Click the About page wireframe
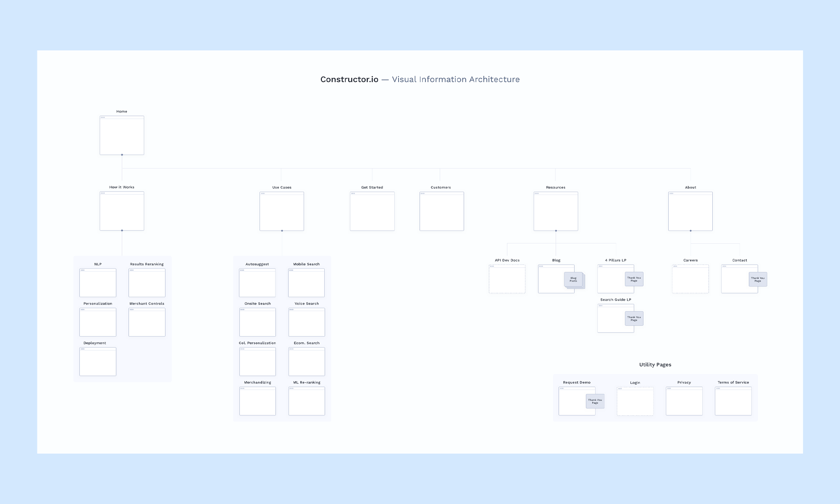Viewport: 840px width, 504px height. click(690, 211)
